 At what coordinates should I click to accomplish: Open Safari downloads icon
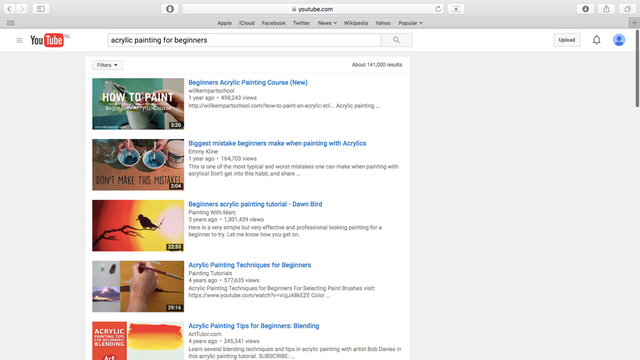tap(585, 9)
